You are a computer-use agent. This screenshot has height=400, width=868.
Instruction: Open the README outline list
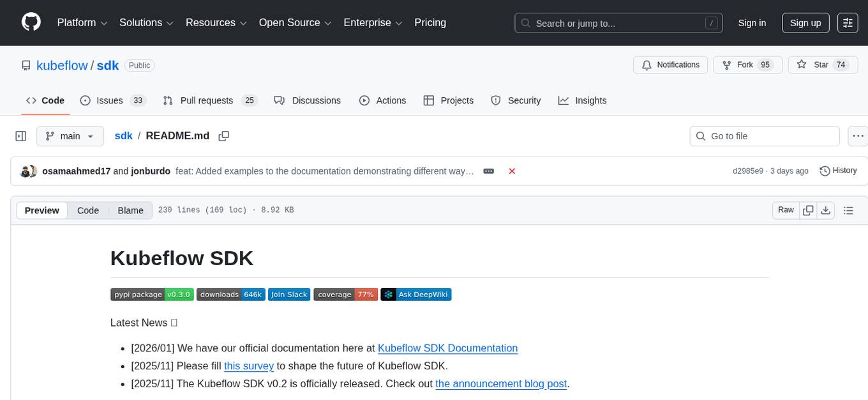pyautogui.click(x=848, y=210)
